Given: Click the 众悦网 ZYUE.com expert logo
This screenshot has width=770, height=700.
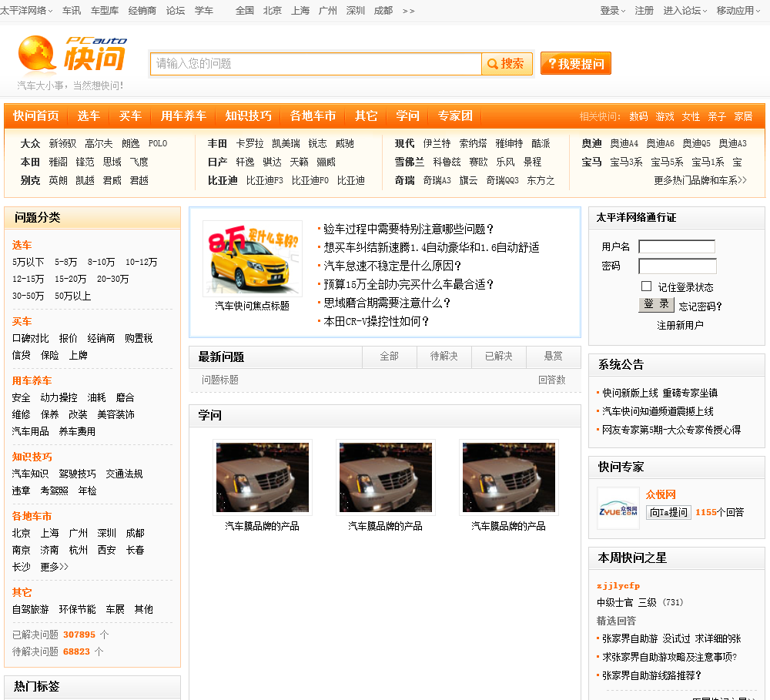Looking at the screenshot, I should coord(618,508).
